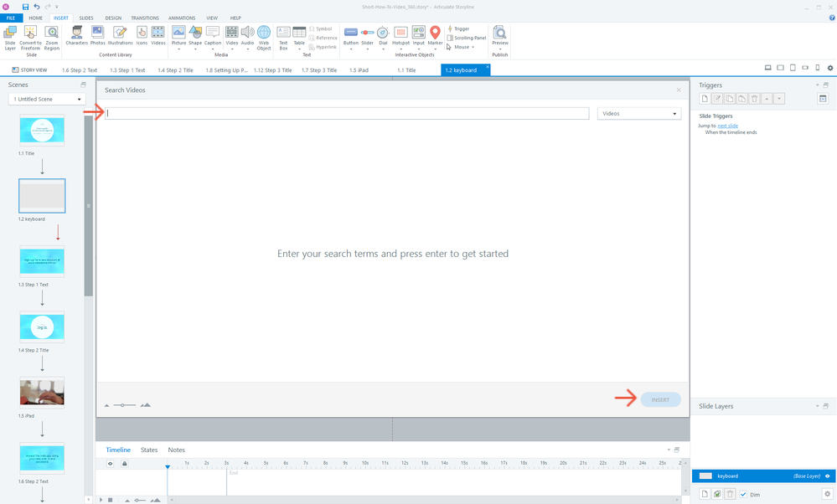This screenshot has width=837, height=504.
Task: Expand the Untitled Scene dropdown
Action: pos(47,100)
